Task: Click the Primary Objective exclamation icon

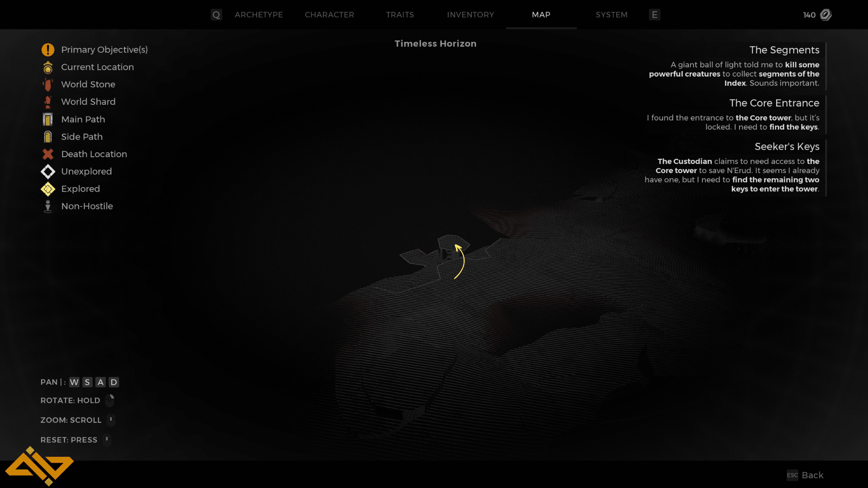Action: pos(47,50)
